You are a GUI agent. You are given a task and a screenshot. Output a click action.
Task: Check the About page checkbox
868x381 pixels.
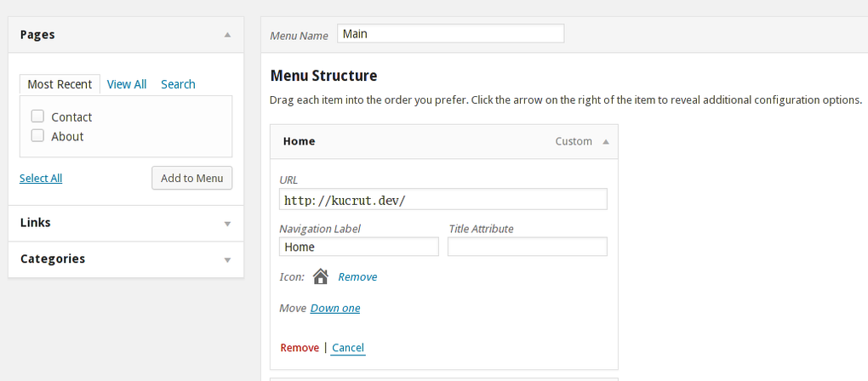point(37,135)
